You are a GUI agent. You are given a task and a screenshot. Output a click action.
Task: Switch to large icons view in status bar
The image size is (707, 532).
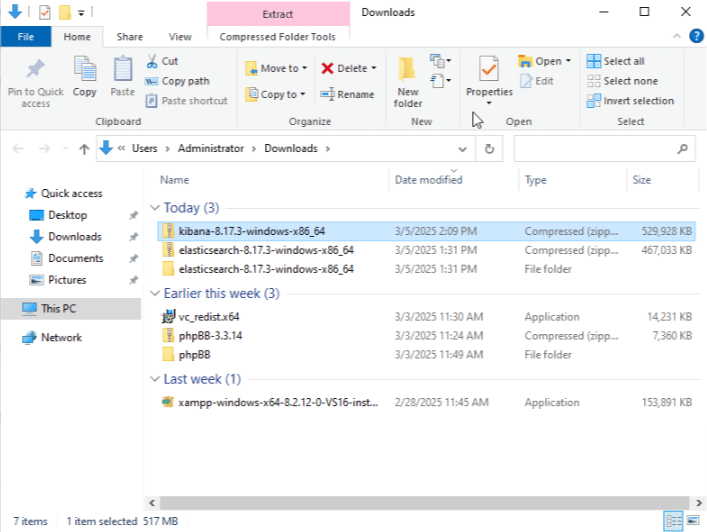pos(692,522)
